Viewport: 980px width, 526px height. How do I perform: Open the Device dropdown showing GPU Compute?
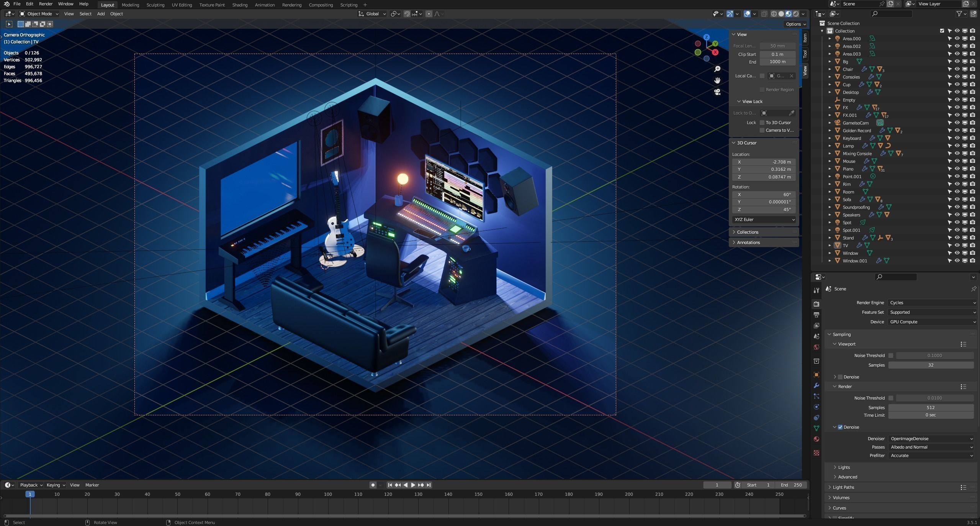[932, 322]
